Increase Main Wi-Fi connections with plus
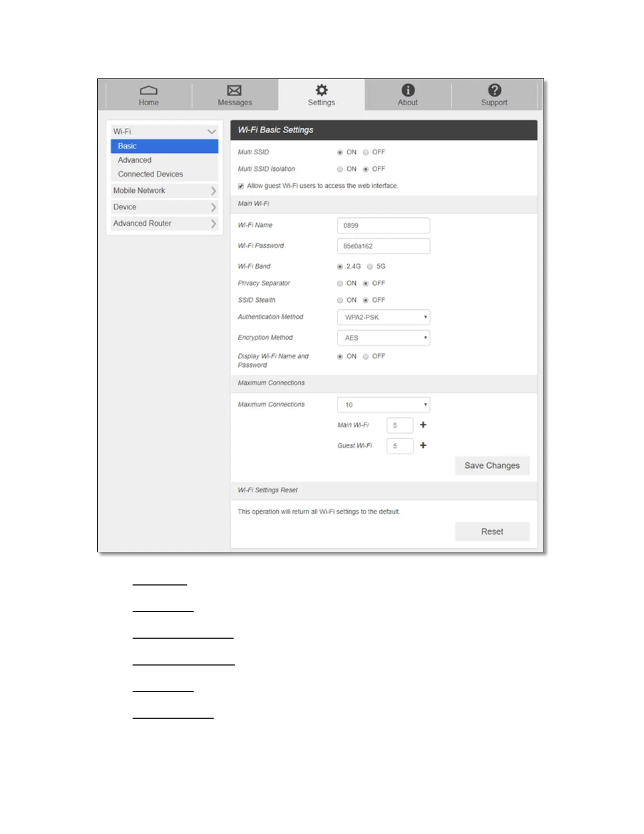The height and width of the screenshot is (834, 644). click(x=423, y=425)
